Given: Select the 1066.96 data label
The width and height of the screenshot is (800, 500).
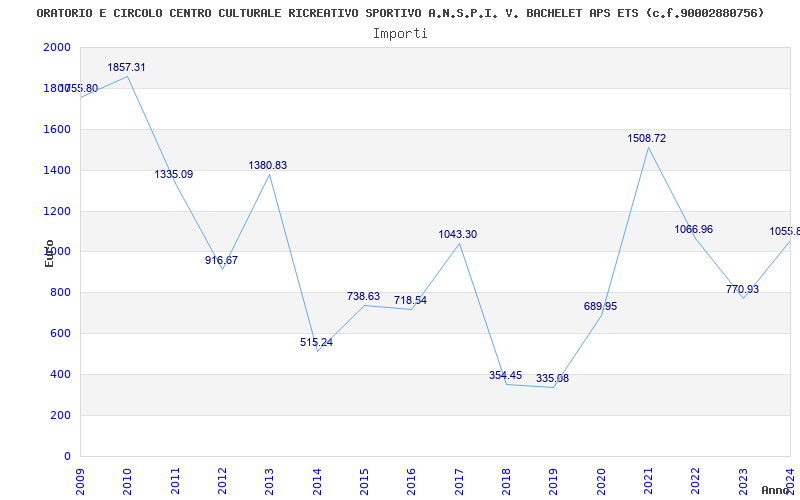Looking at the screenshot, I should click(x=693, y=230).
